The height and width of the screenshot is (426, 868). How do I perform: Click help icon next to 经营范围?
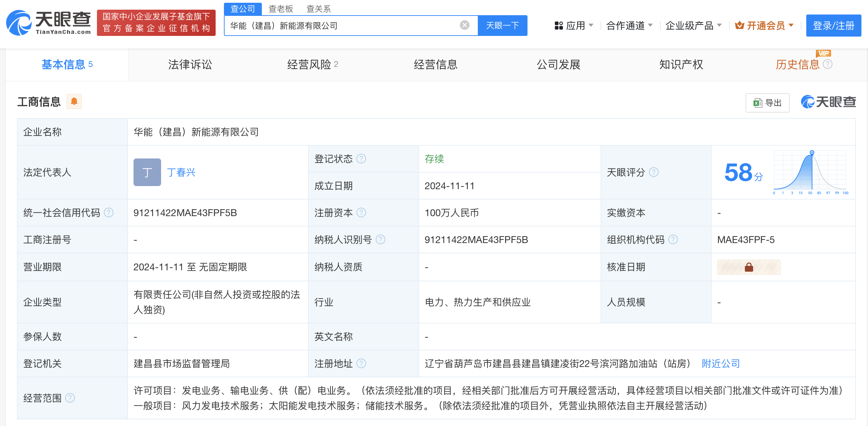pyautogui.click(x=70, y=398)
